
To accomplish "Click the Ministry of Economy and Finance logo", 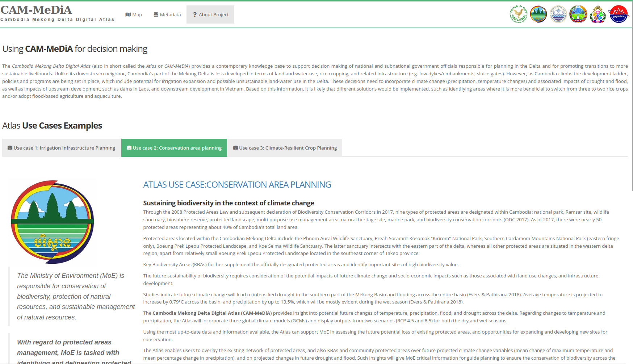I will [518, 14].
